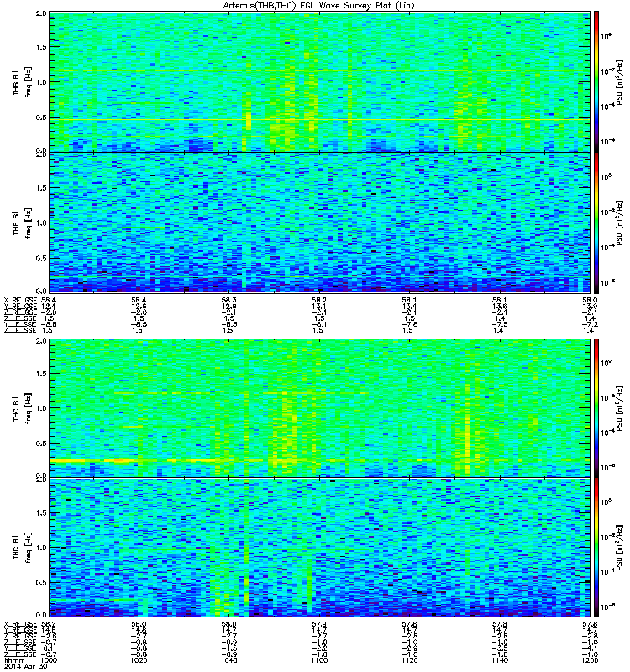This screenshot has width=630, height=672.
Task: Select the THB B-parallel spectrogram panel
Action: [x=320, y=223]
